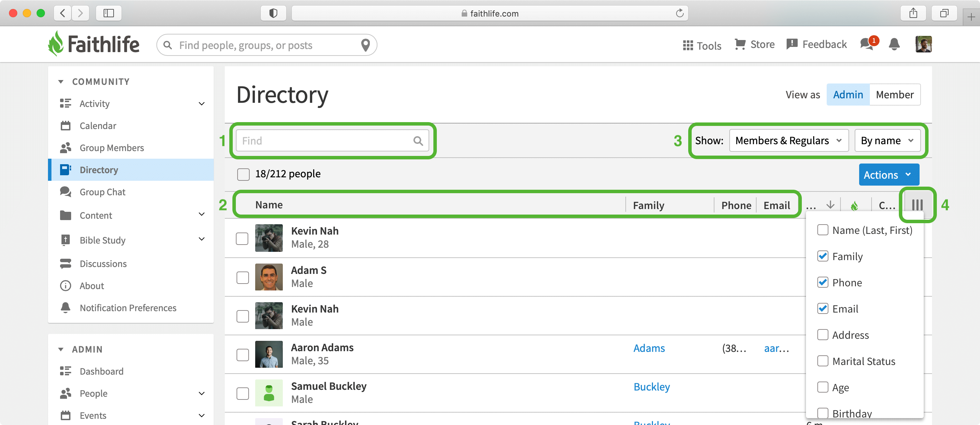
Task: Open Discussions in sidebar
Action: (131, 264)
